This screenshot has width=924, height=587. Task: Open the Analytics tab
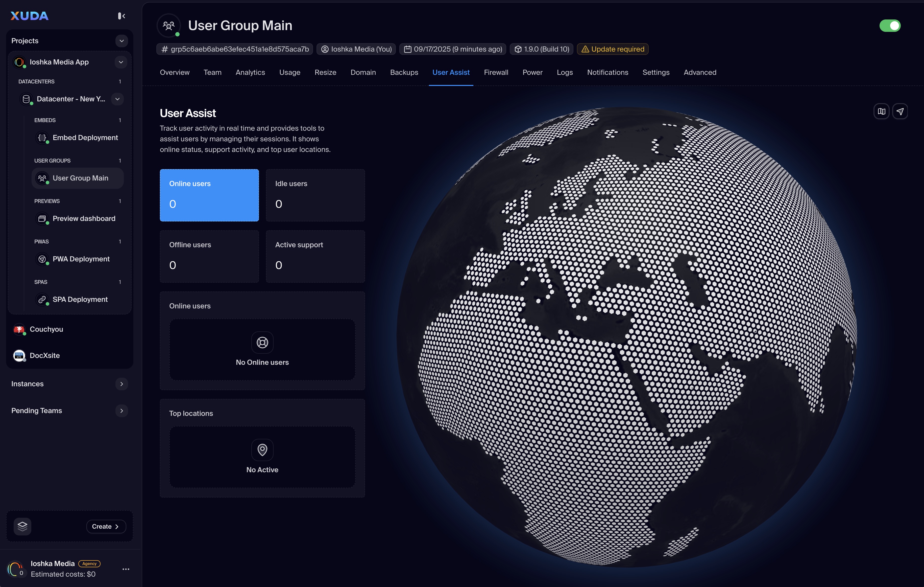tap(250, 72)
